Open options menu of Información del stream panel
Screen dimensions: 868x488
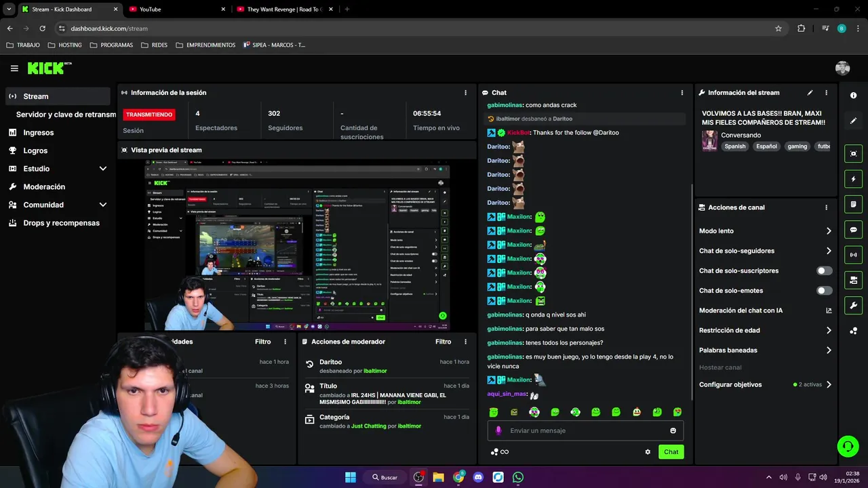tap(826, 93)
